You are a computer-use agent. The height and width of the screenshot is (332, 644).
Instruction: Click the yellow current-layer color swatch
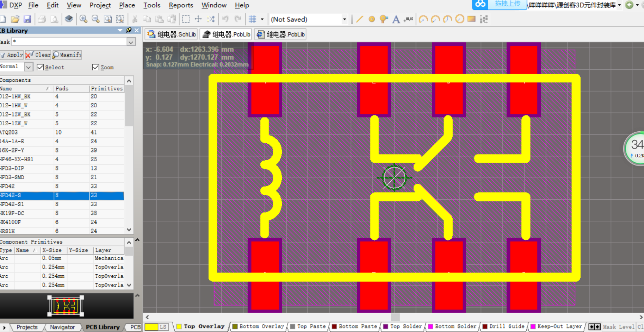pyautogui.click(x=151, y=327)
